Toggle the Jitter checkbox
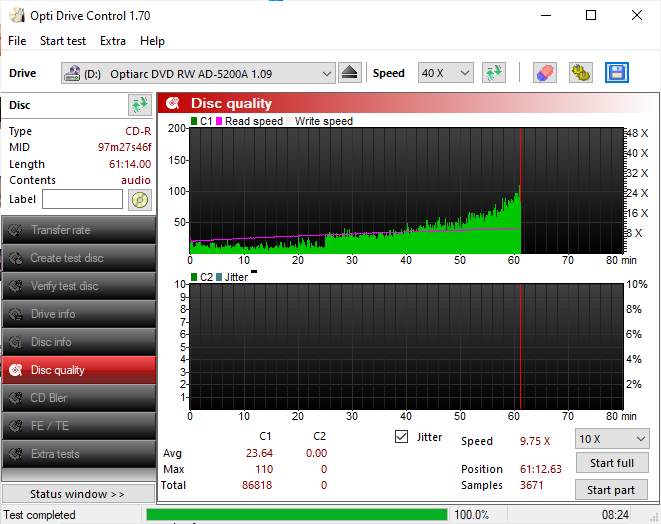 point(401,437)
